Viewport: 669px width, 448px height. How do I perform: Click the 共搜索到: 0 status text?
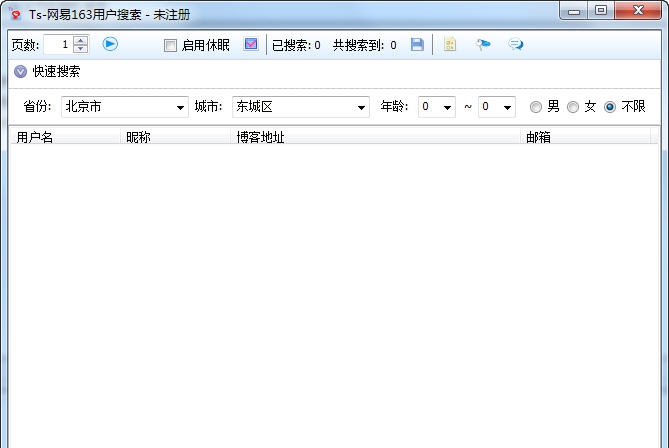point(365,45)
